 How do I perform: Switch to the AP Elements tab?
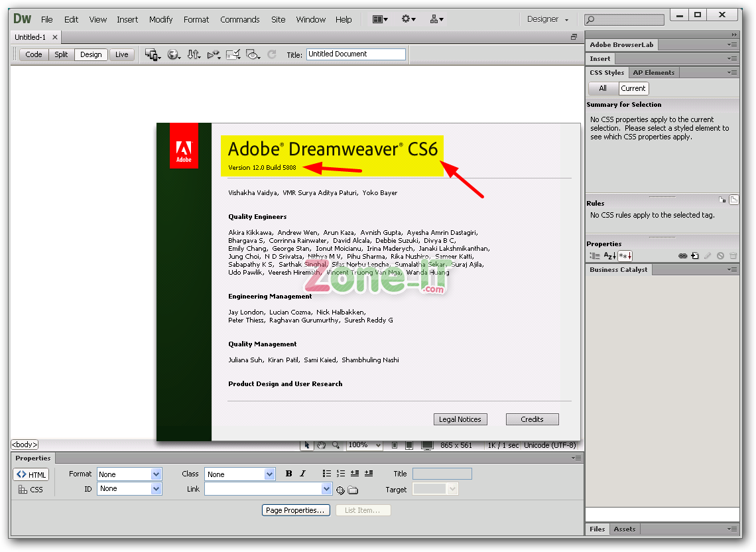(654, 73)
